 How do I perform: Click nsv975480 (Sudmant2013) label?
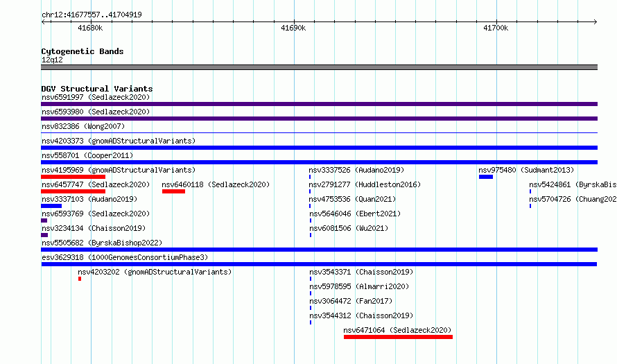point(526,170)
